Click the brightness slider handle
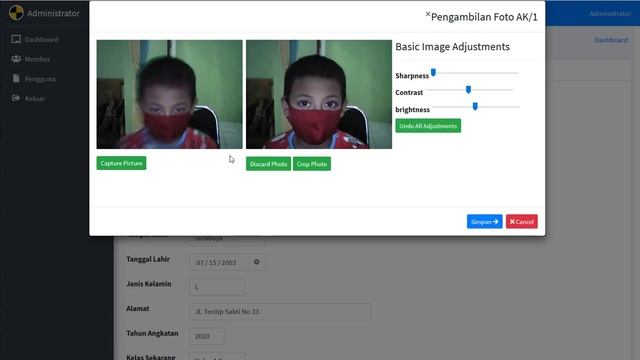Screen dimensions: 640x360 coord(475,107)
